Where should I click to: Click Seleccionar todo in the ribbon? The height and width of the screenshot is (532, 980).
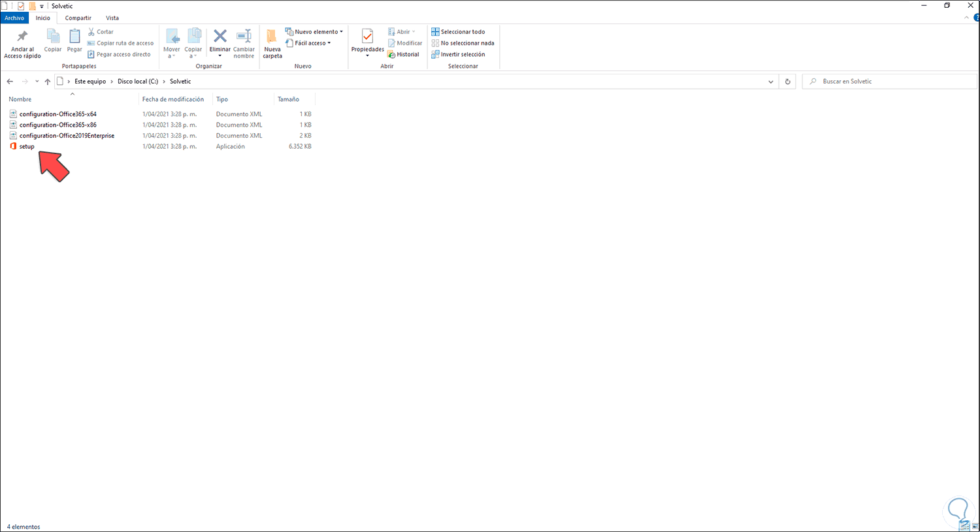click(x=458, y=32)
